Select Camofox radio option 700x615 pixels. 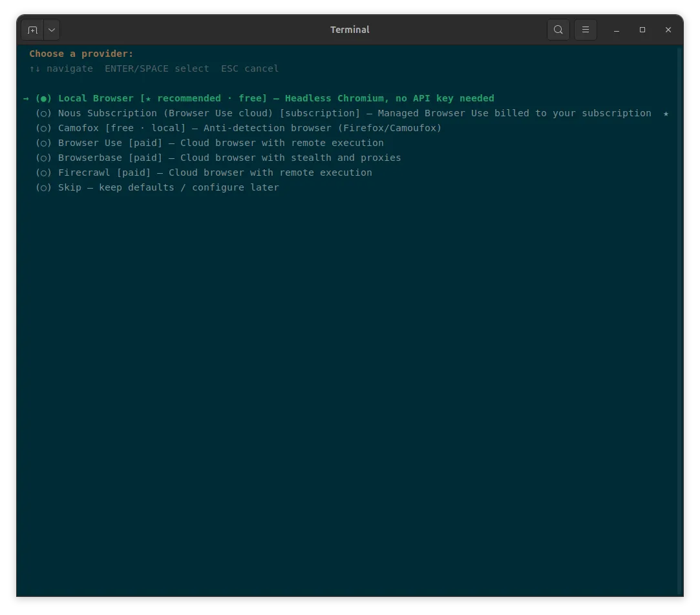(43, 128)
